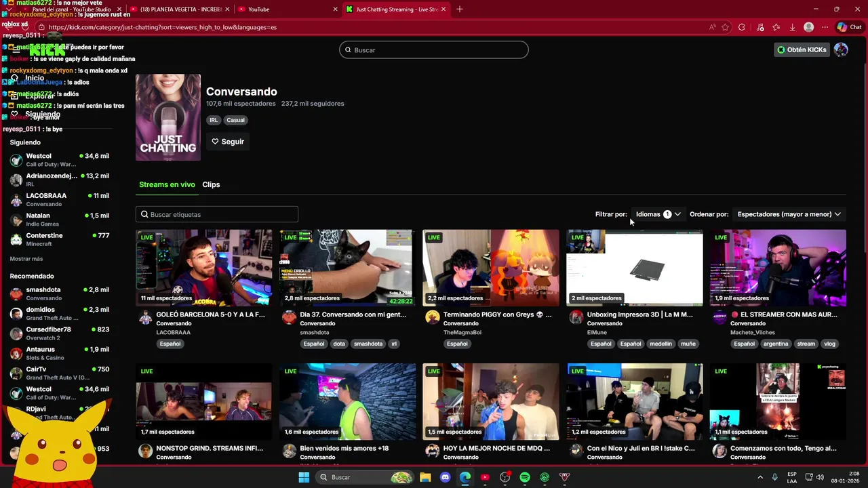The image size is (868, 488).
Task: Open the Bien venidos mis amores +18 stream
Action: click(x=344, y=448)
